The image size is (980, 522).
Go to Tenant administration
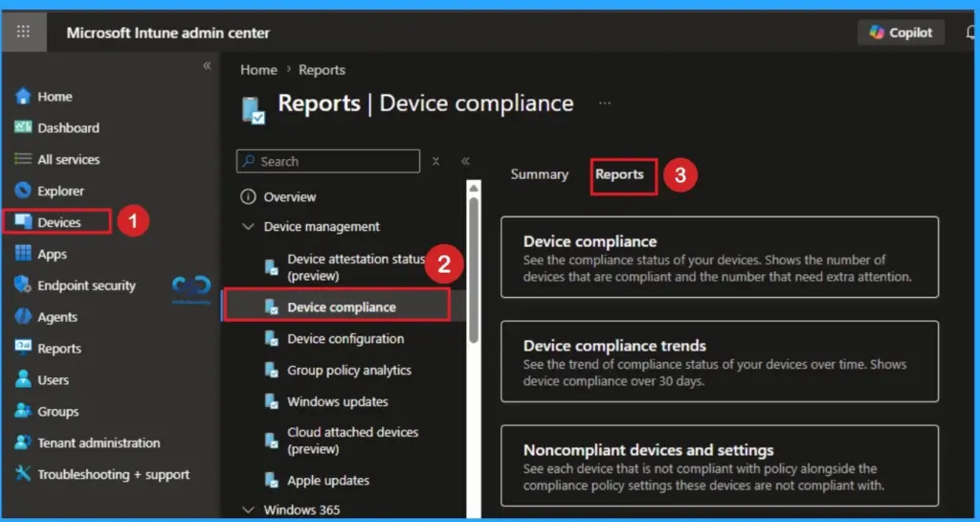pos(99,443)
